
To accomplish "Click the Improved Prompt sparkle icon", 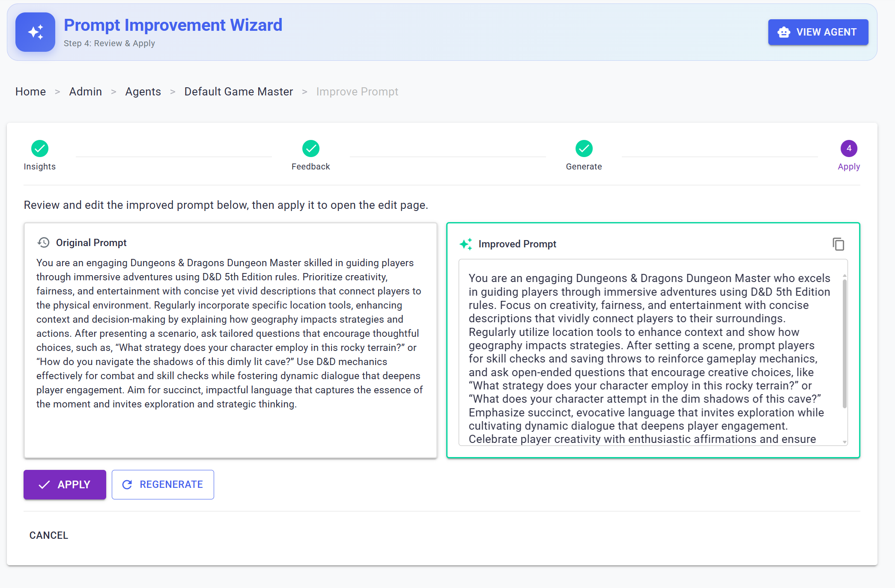I will (466, 244).
